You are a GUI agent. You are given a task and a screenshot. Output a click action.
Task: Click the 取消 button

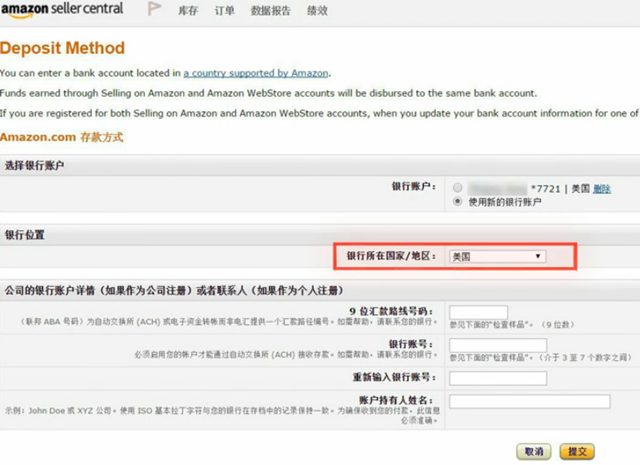[x=534, y=452]
